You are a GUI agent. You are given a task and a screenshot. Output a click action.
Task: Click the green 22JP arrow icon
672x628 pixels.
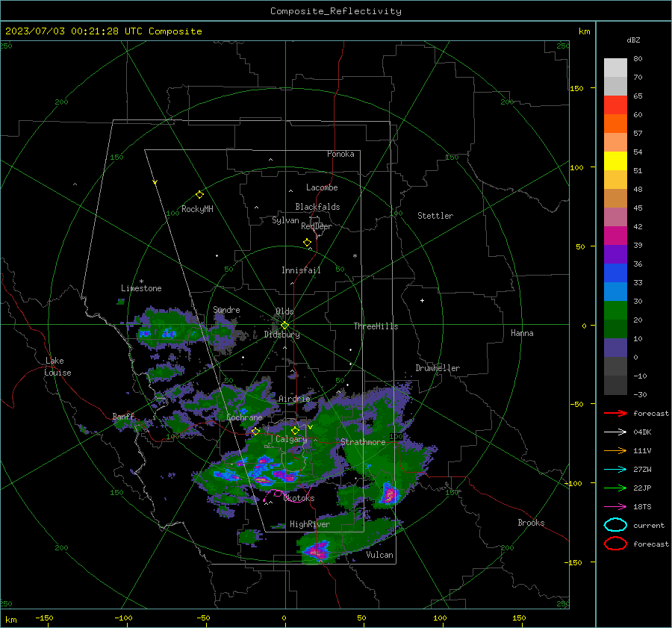pyautogui.click(x=615, y=488)
